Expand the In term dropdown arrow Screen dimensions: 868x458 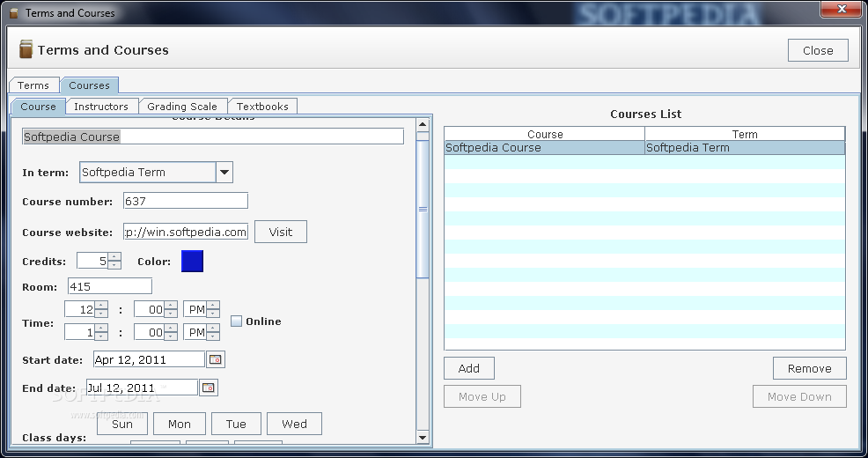[x=224, y=173]
